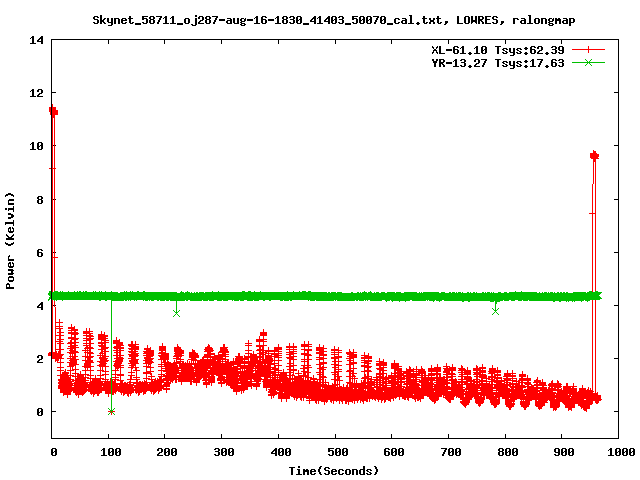
Task: Click the y-axis tick label 14
Action: (x=36, y=40)
